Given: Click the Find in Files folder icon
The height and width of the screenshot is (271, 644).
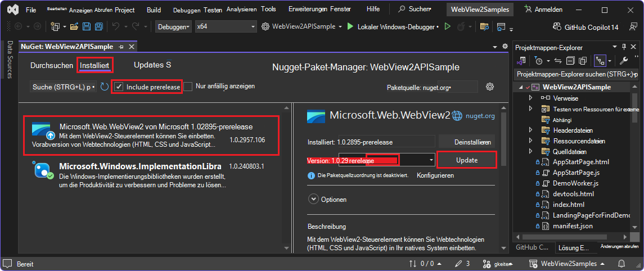Looking at the screenshot, I should pos(485,26).
